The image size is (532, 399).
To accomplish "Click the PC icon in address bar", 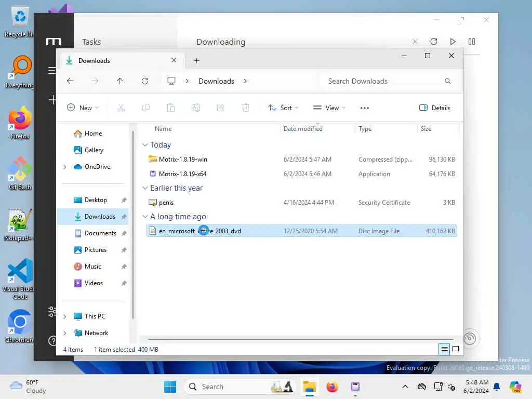I will tap(171, 81).
